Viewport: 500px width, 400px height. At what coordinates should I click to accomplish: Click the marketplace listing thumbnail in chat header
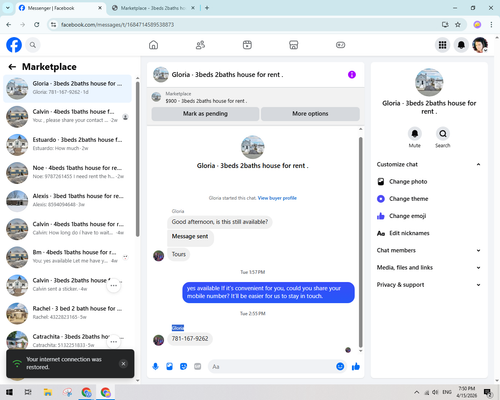pos(160,75)
